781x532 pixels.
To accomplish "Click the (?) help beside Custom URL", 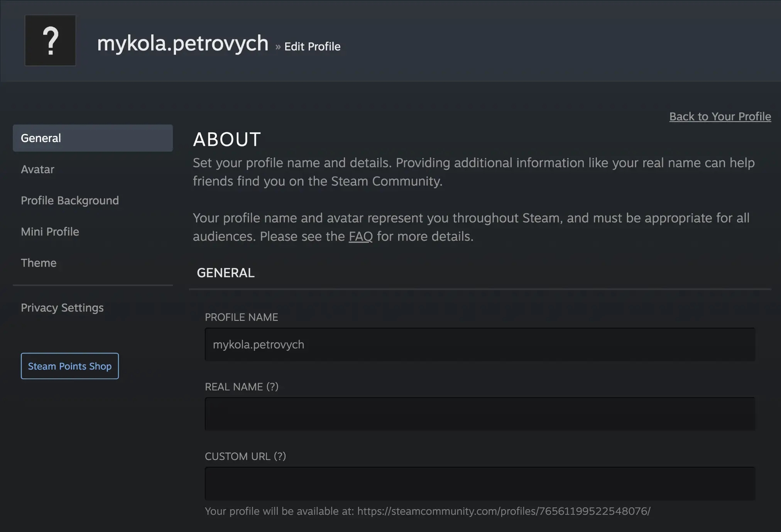I will point(280,456).
